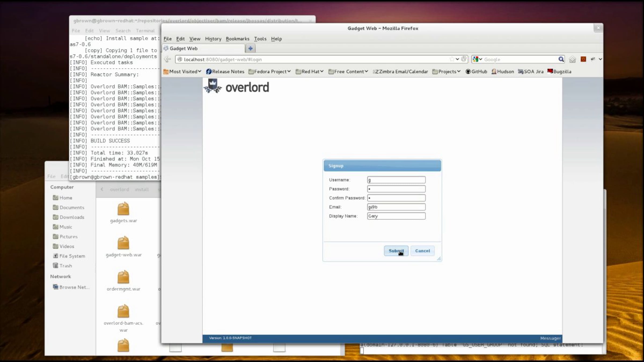Open the Firefox View menu

(x=195, y=39)
